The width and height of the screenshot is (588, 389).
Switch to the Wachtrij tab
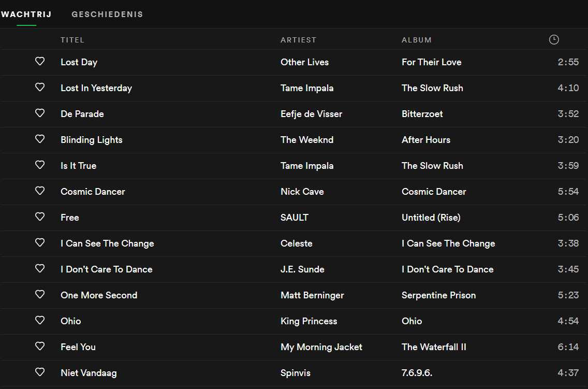tap(26, 15)
